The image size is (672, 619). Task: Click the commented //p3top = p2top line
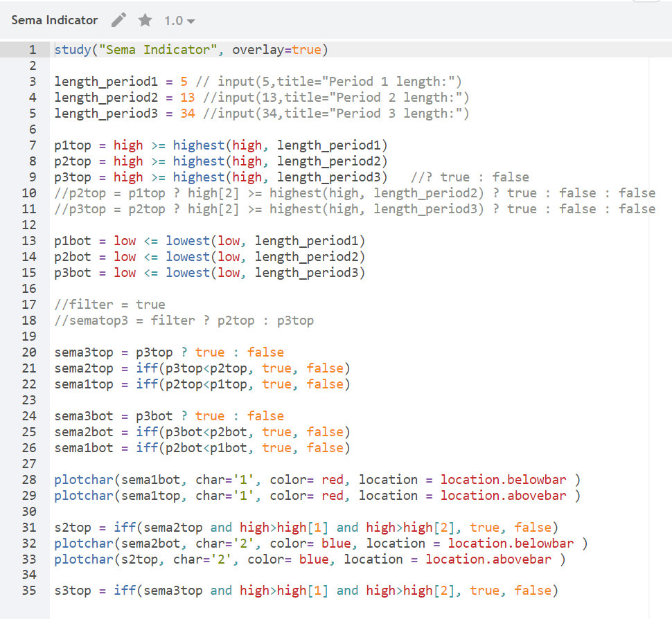coord(355,208)
